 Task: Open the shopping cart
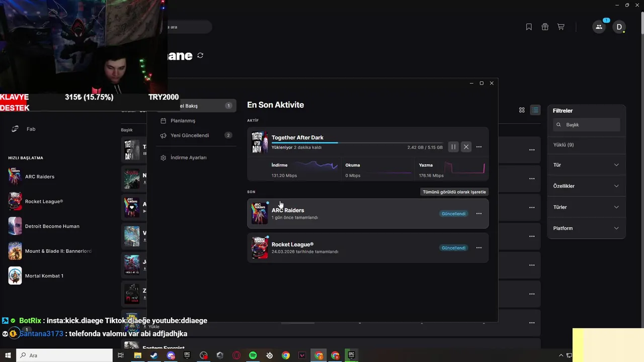pyautogui.click(x=560, y=27)
